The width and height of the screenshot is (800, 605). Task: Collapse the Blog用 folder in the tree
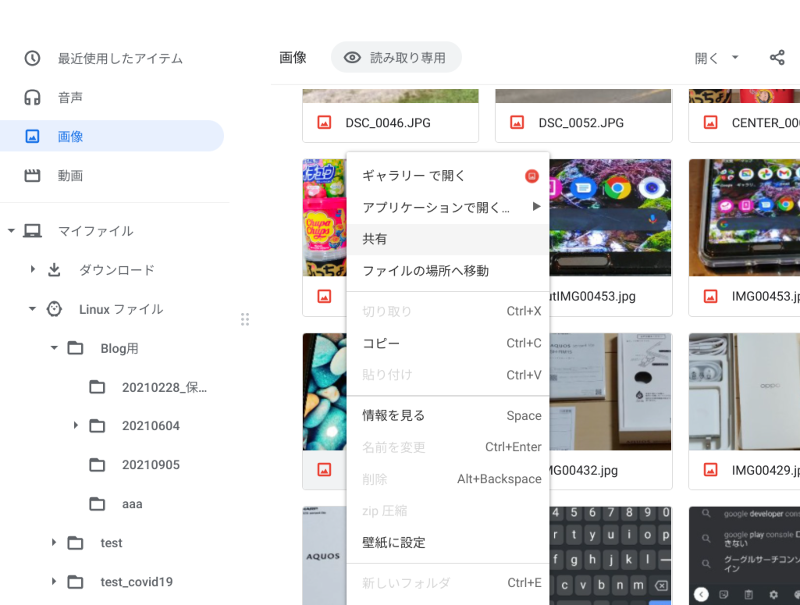tap(54, 348)
